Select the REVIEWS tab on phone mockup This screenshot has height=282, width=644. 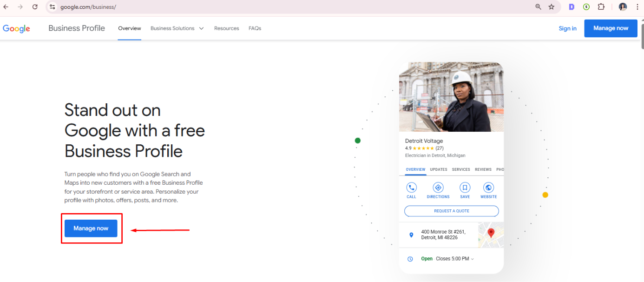point(483,169)
